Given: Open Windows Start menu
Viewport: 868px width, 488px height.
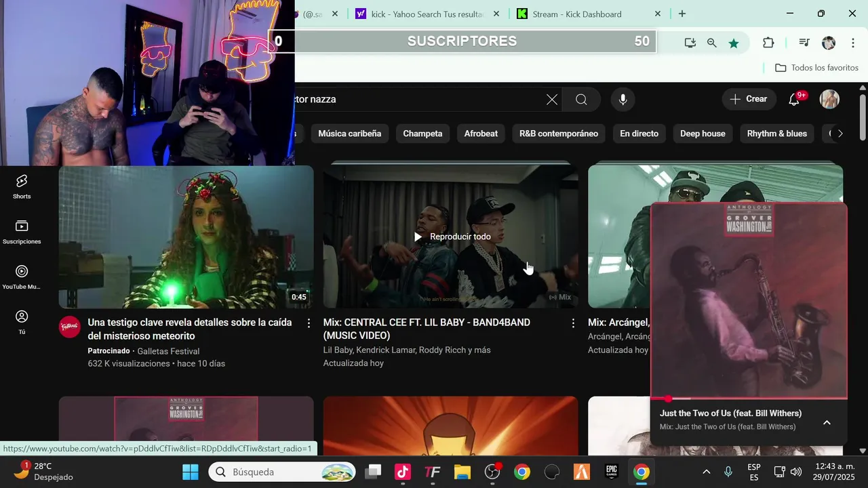Looking at the screenshot, I should [191, 472].
